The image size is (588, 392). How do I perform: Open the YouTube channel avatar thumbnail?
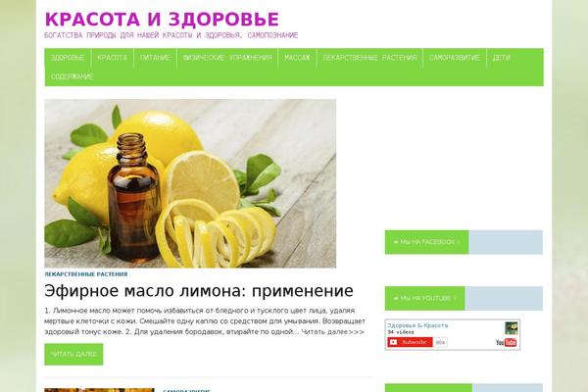512,328
